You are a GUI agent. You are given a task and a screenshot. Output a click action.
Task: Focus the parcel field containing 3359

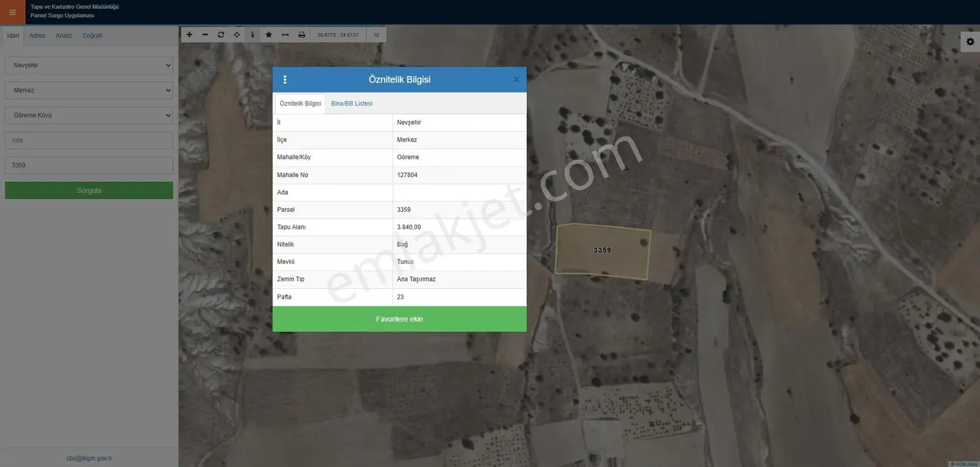89,165
